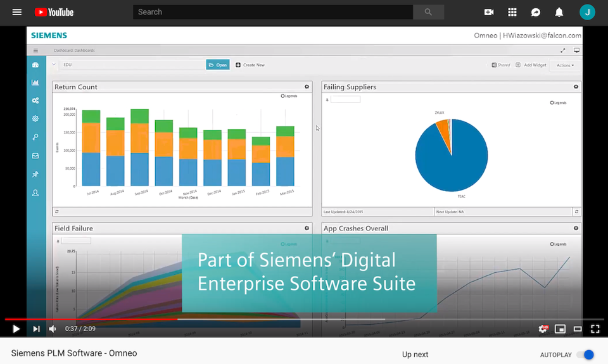Open the notifications bell
The image size is (608, 364).
[559, 12]
